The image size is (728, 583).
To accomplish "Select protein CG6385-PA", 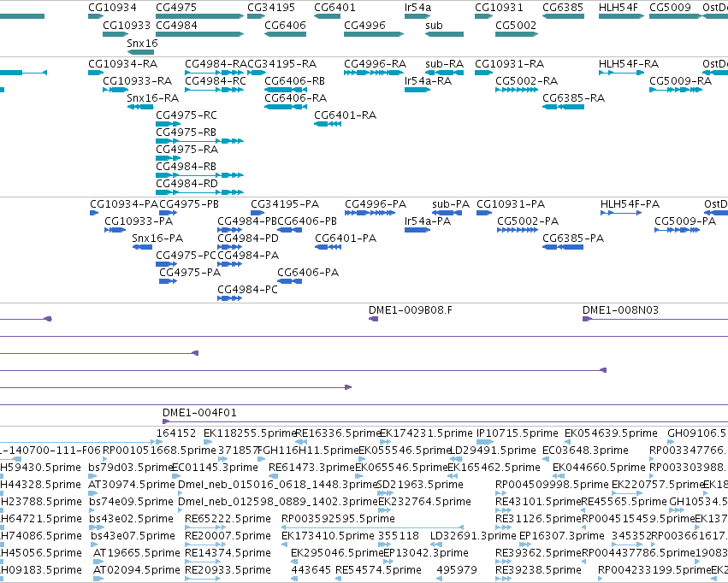I will click(573, 238).
